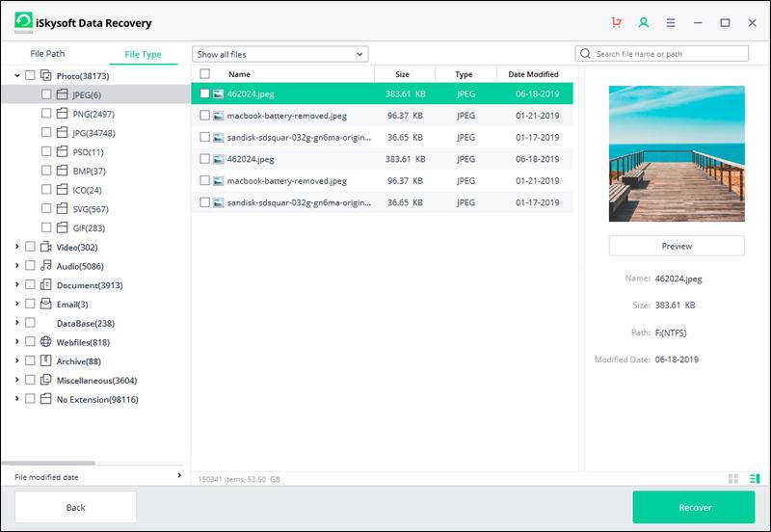Switch to thumbnail grid view
This screenshot has height=532, width=771.
pos(733,478)
